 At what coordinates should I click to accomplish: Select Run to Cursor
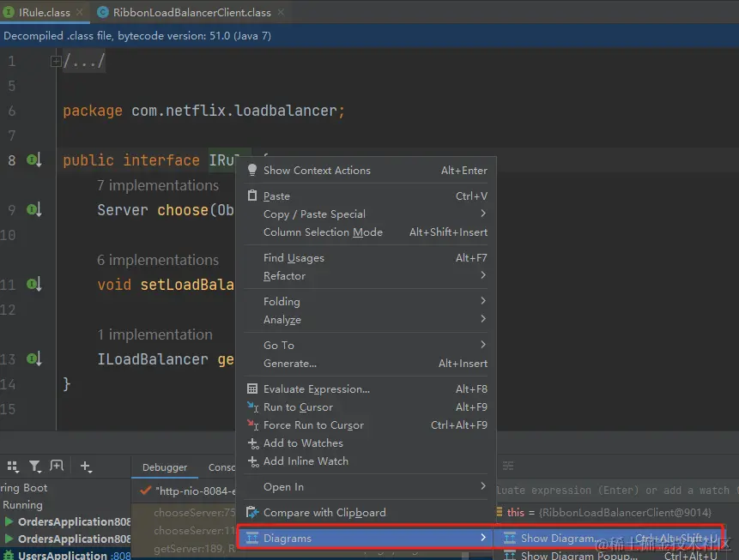pyautogui.click(x=366, y=407)
